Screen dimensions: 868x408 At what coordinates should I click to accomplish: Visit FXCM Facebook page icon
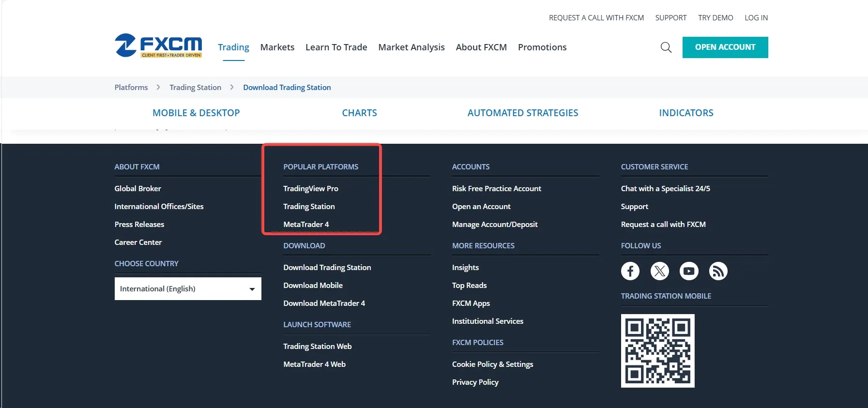coord(630,271)
